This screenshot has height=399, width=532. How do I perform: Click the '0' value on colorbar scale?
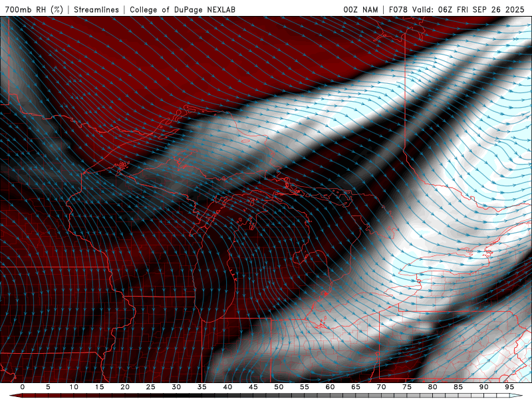[23, 387]
